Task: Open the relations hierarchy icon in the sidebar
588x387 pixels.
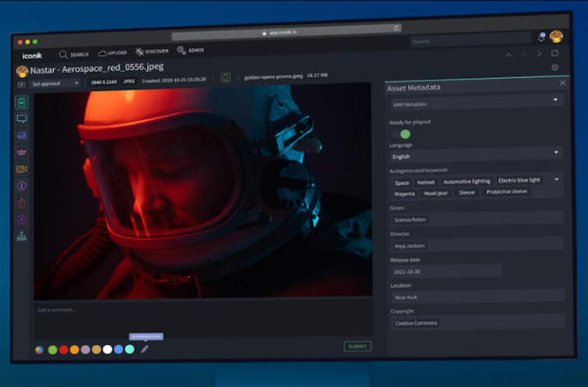Action: pos(21,236)
